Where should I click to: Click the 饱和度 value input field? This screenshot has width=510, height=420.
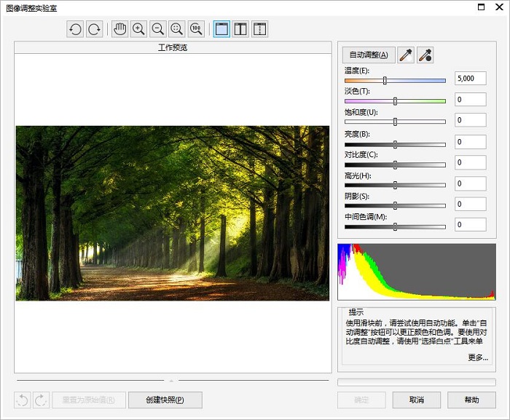[471, 120]
